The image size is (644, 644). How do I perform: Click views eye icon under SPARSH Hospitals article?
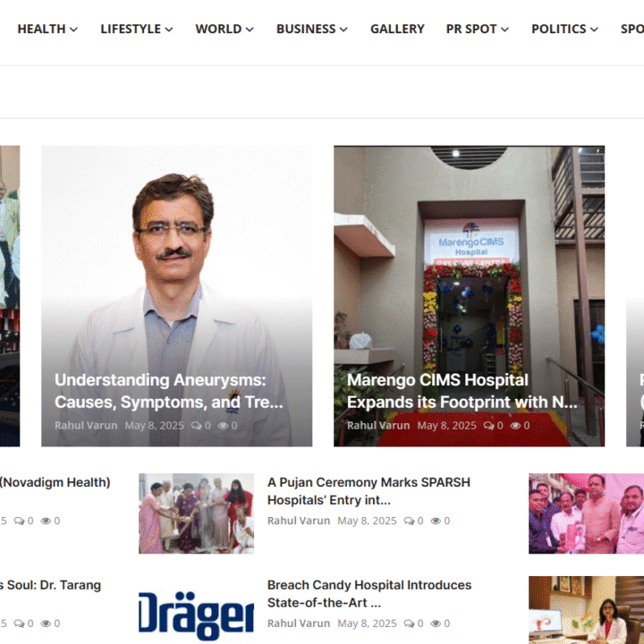(436, 521)
